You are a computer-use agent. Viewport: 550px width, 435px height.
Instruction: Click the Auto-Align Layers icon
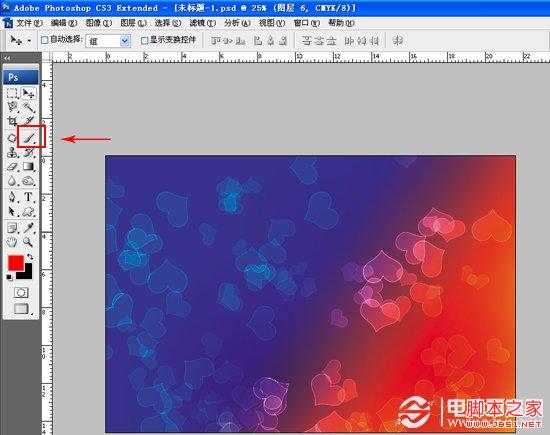point(397,40)
